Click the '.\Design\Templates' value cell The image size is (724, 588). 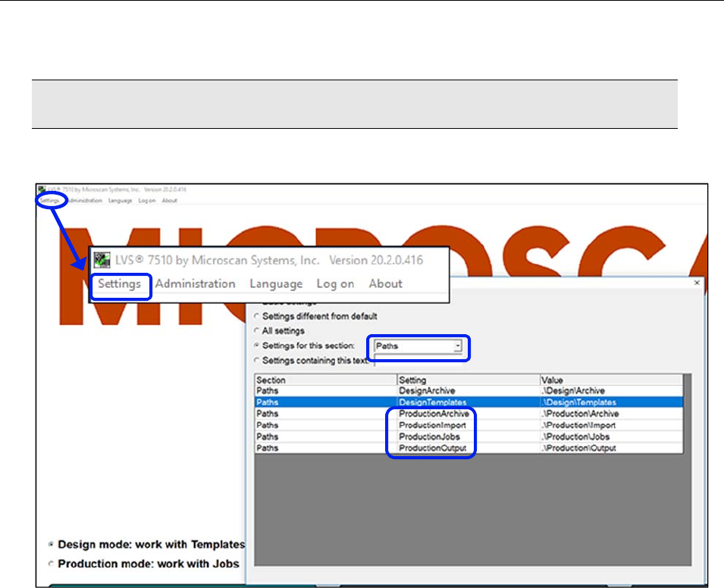pos(611,402)
